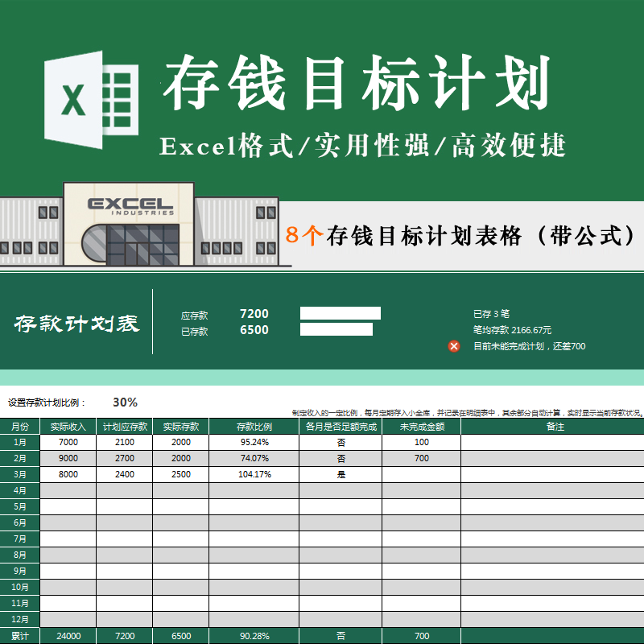
Task: Click the 各月是否足额完成 column header
Action: (341, 427)
